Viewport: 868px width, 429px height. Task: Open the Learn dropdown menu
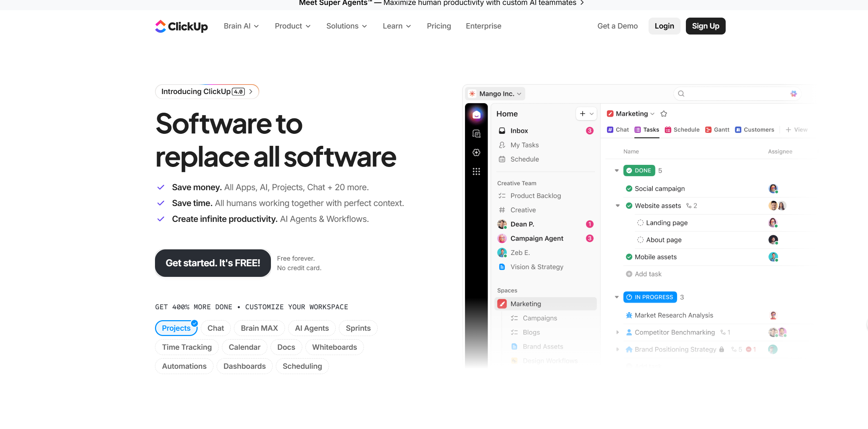[397, 26]
